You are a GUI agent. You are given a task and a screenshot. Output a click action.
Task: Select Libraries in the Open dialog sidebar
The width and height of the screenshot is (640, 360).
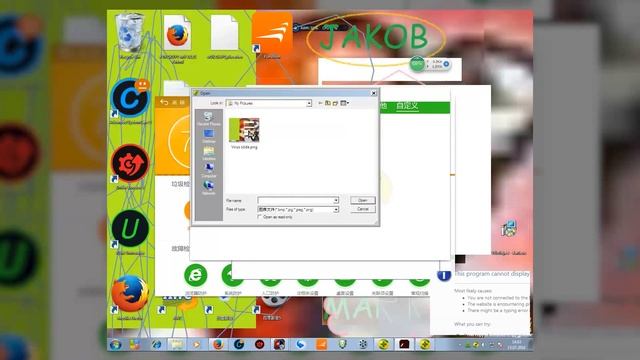coord(209,153)
